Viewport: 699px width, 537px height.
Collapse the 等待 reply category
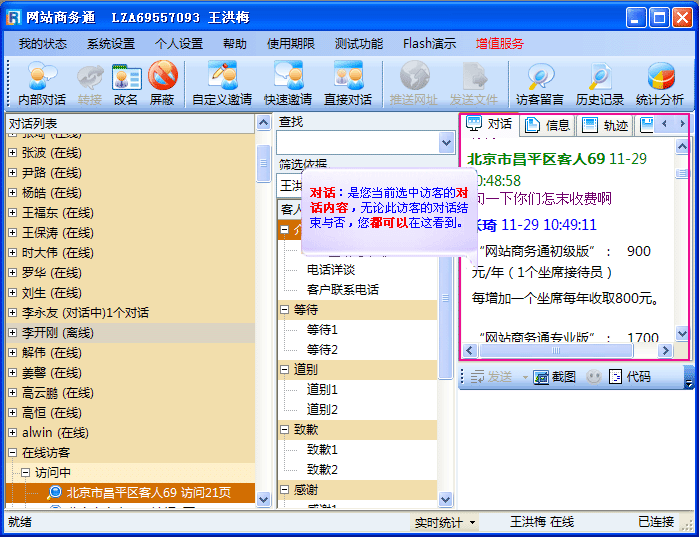point(285,310)
